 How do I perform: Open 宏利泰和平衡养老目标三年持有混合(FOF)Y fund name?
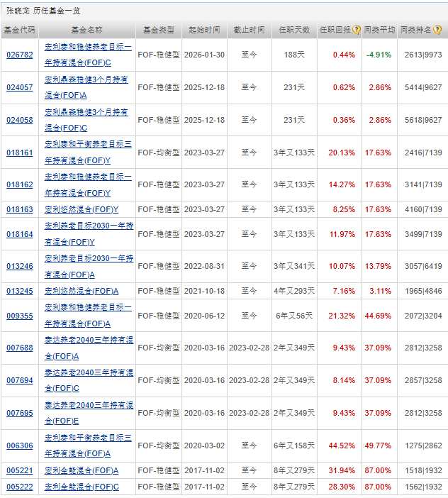point(88,153)
